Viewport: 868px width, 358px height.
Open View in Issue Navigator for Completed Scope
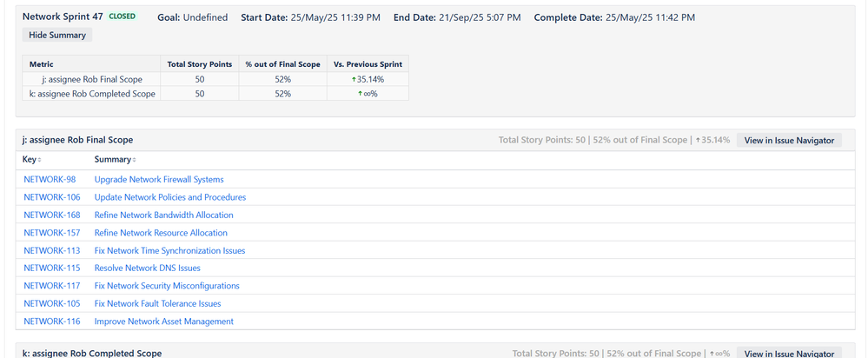coord(789,353)
